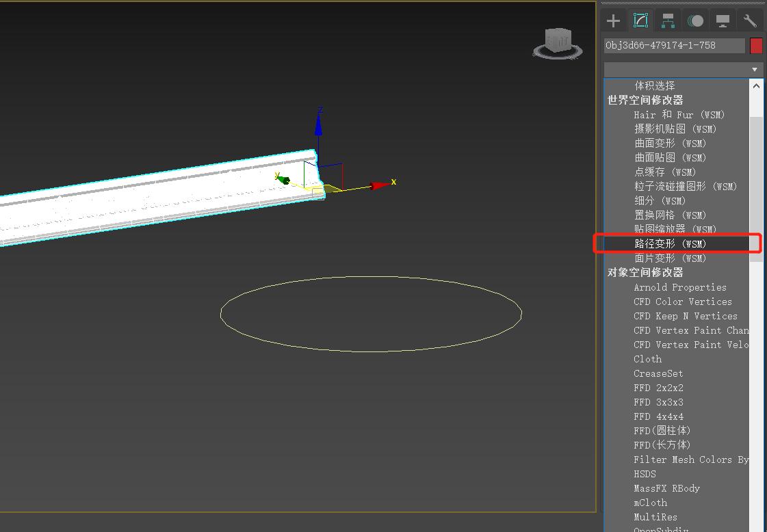Apply the 路径变形 (WSM) modifier
This screenshot has width=767, height=532.
671,243
